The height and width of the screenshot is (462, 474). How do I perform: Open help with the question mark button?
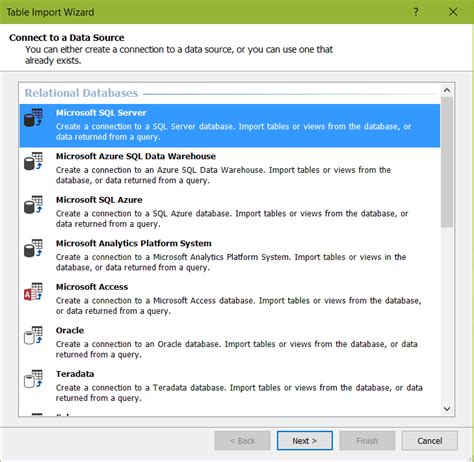(x=416, y=12)
